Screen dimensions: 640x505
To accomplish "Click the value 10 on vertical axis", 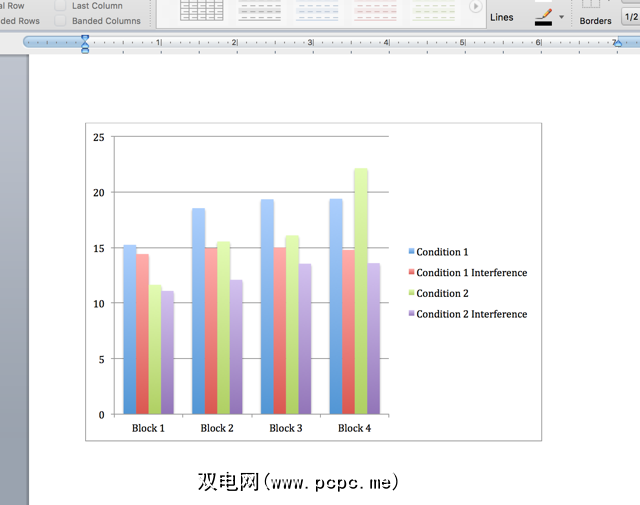I will coord(98,304).
